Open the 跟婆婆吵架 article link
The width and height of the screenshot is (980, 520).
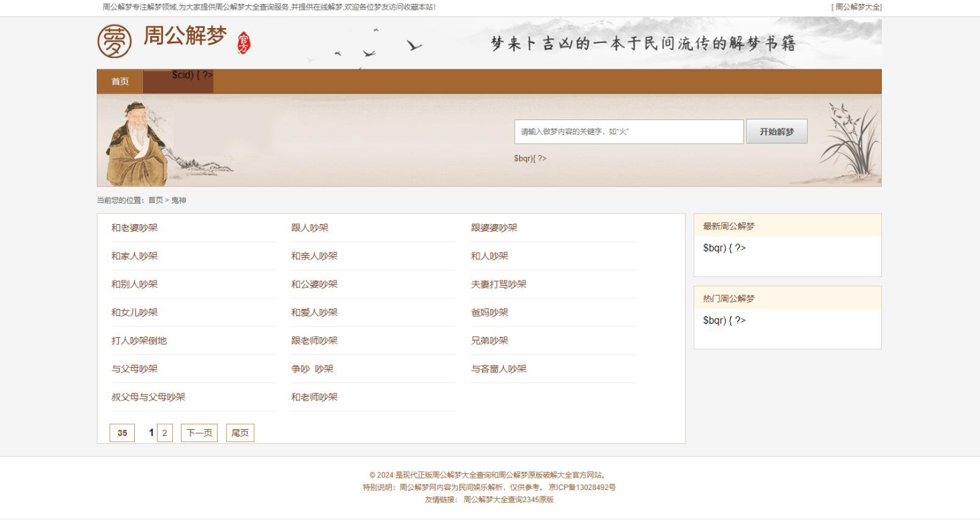click(x=494, y=228)
